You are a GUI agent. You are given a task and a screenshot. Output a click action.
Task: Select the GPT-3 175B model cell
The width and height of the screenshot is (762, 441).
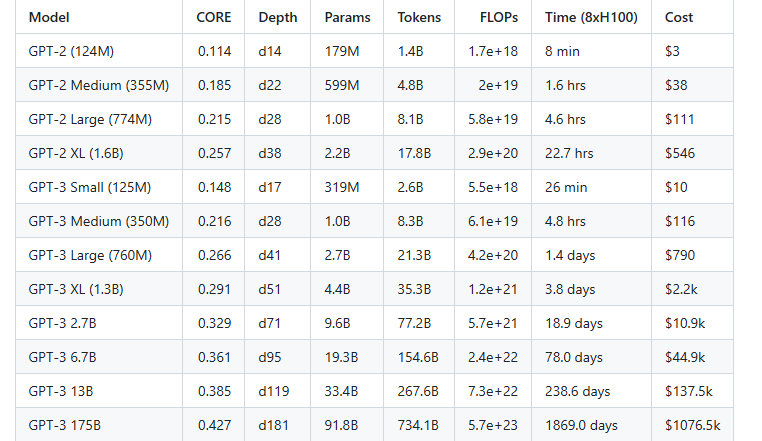[x=65, y=425]
